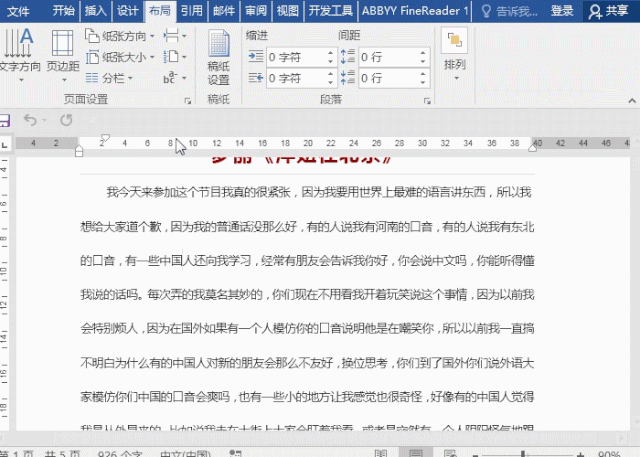640x457 pixels.
Task: Open the hyphenation bc dropdown icon
Action: [175, 78]
